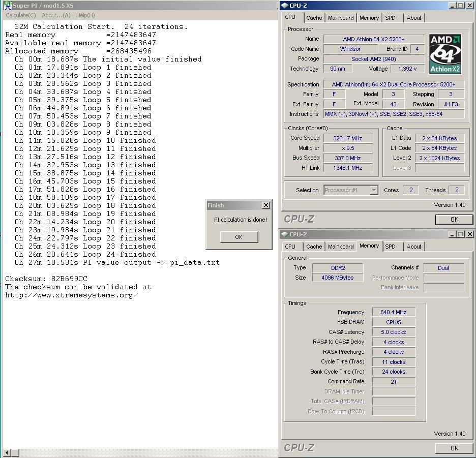Open the Processor #1 selection dropdown

coord(351,190)
